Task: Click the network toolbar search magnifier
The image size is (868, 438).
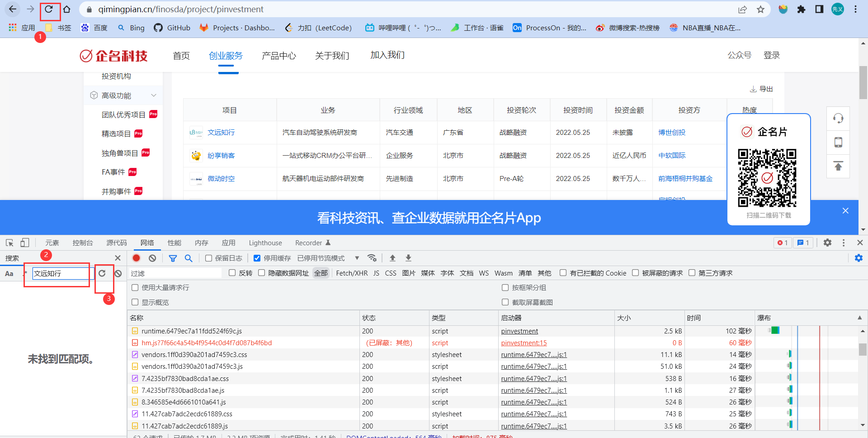Action: point(189,258)
